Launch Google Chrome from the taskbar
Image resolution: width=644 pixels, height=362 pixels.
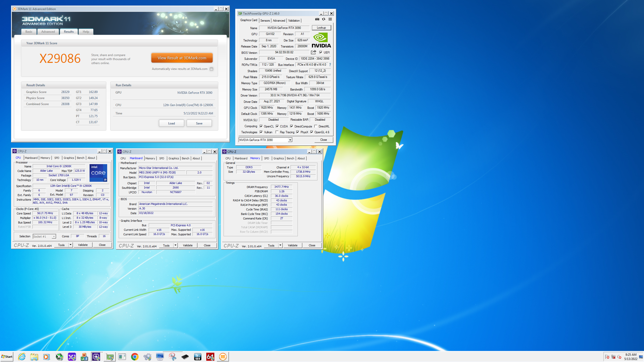click(135, 357)
